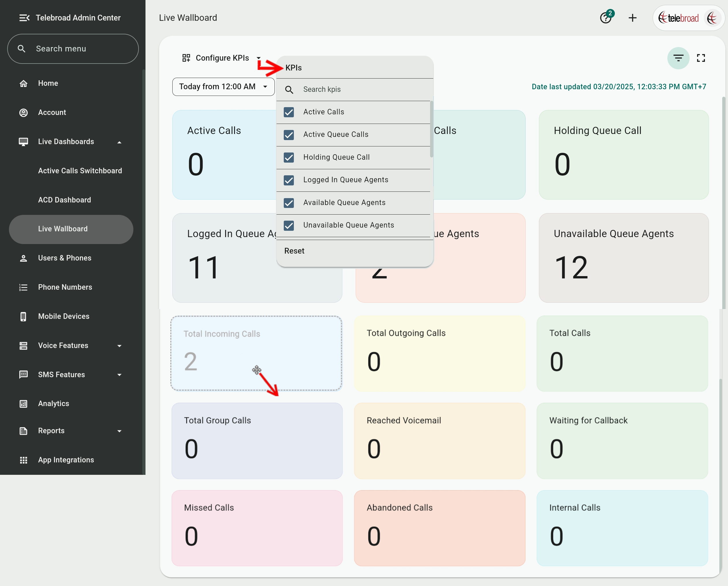Select Active Calls Switchboard in sidebar

pyautogui.click(x=80, y=171)
